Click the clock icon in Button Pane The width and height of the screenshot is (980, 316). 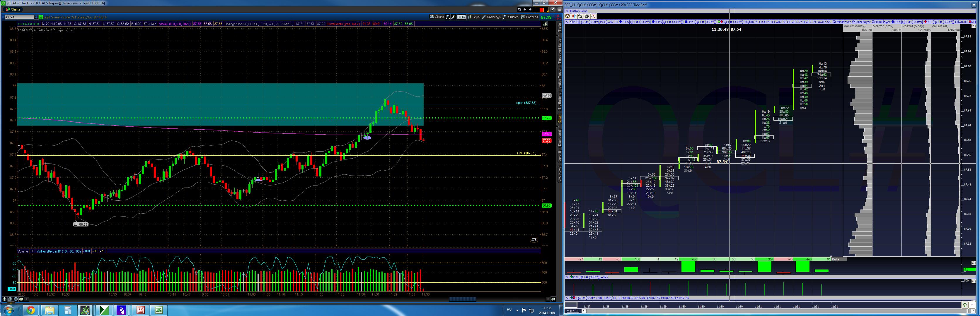click(567, 16)
